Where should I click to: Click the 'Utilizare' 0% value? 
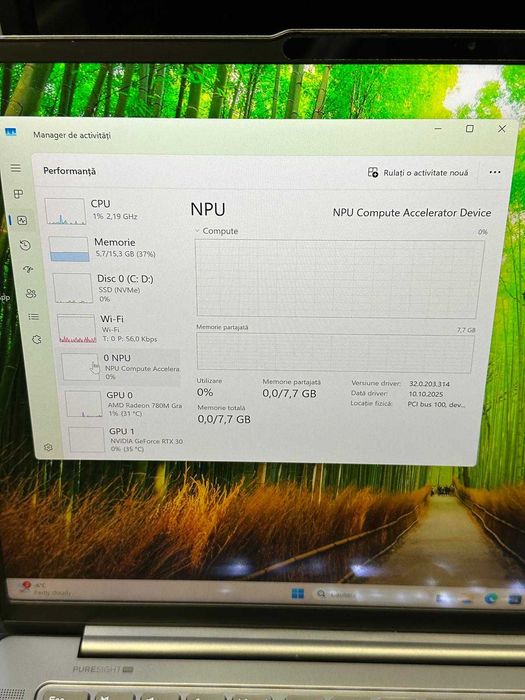coord(205,392)
